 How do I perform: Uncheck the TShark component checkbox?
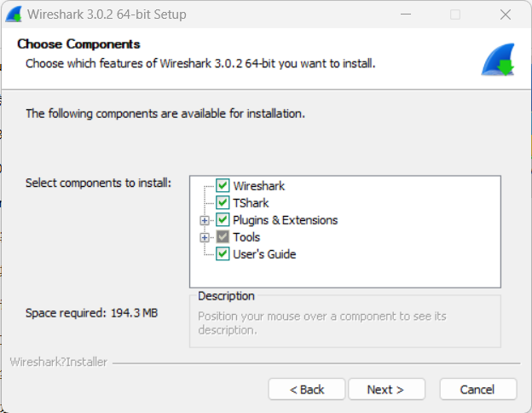[x=223, y=203]
